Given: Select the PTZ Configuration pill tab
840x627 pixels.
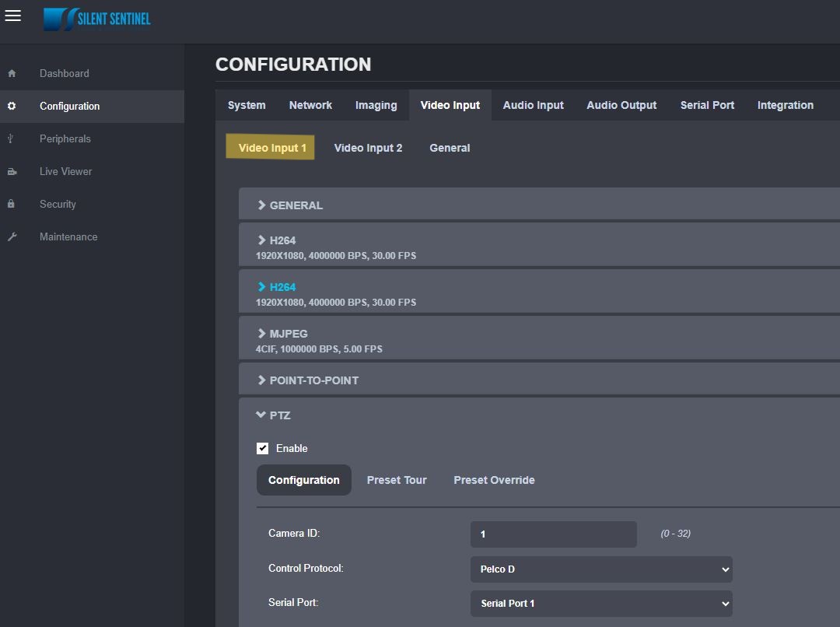Looking at the screenshot, I should click(x=304, y=480).
